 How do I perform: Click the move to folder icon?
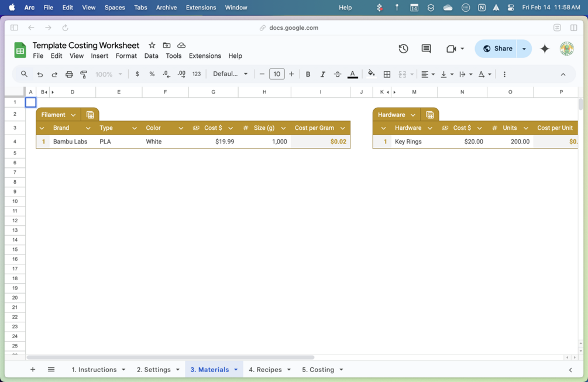point(167,46)
